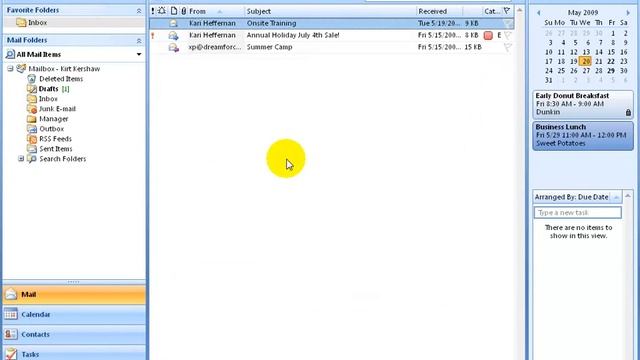Viewport: 640px width, 360px height.
Task: Open the Junk E-mail folder icon
Action: coord(32,109)
